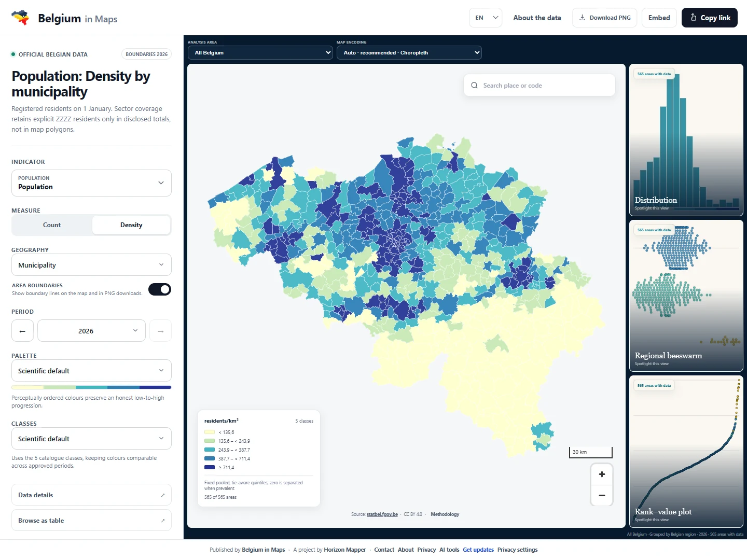Open the All Belgium analysis area dropdown

coord(260,52)
